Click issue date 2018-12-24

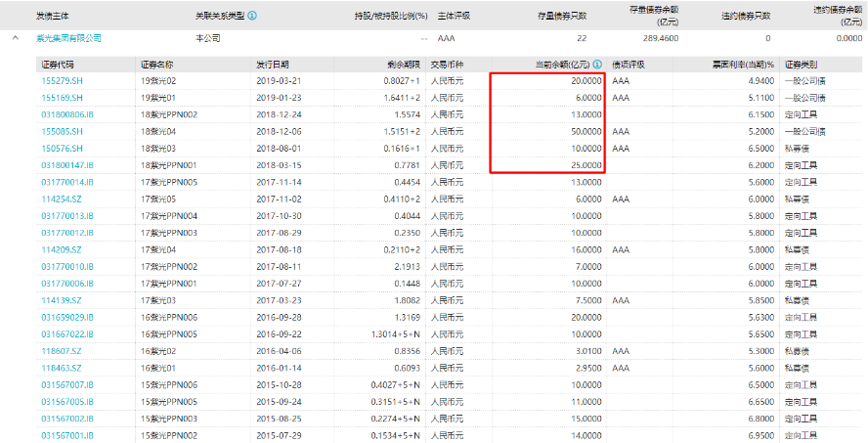coord(279,114)
